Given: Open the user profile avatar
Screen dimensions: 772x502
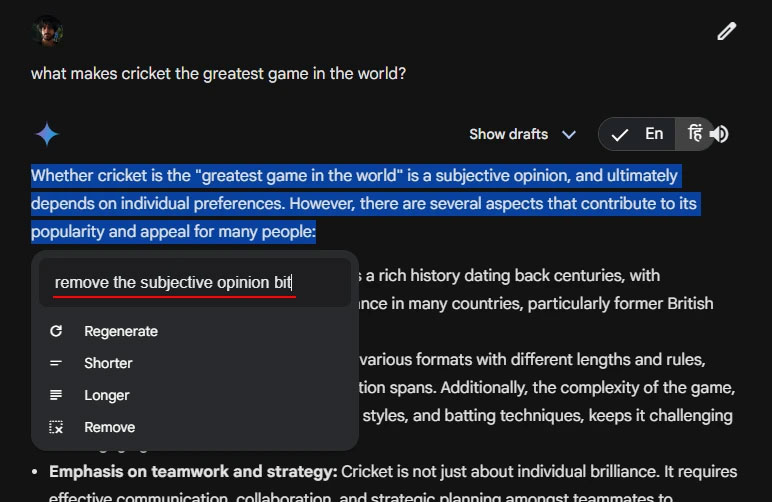Looking at the screenshot, I should 47,31.
